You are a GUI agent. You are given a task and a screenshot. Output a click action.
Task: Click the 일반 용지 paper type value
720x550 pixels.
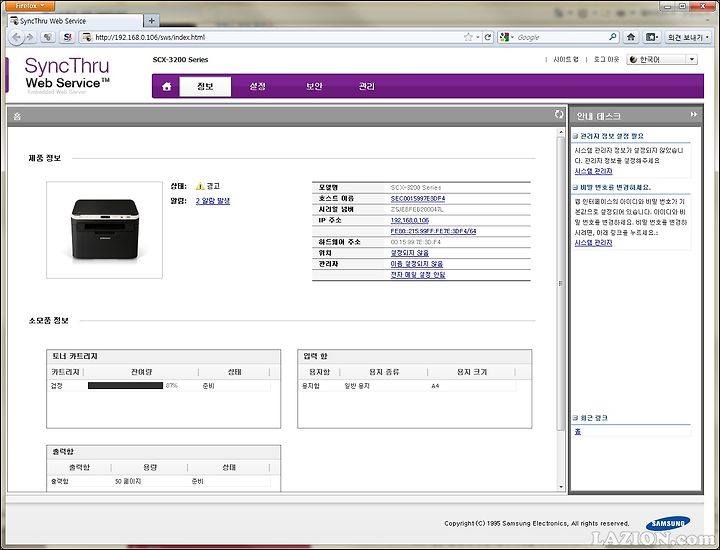click(x=357, y=386)
